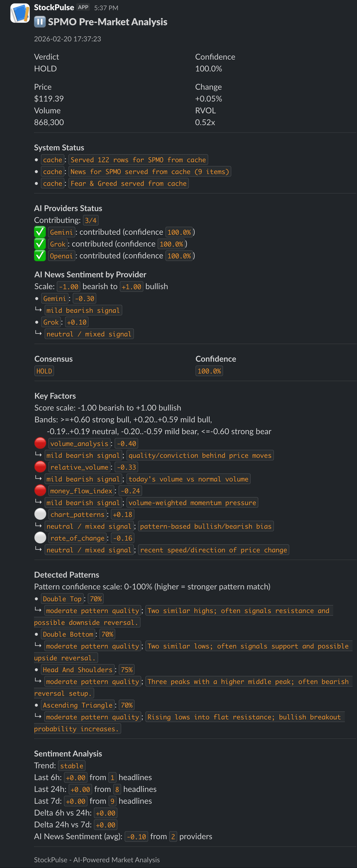Expand the Double Top pattern details
Viewport: 357px width, 868px height.
[62, 598]
